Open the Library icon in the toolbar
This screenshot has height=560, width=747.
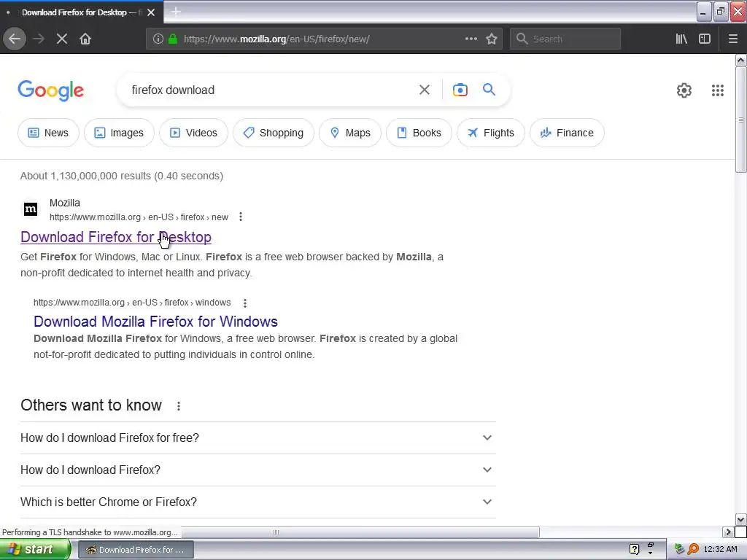click(681, 39)
